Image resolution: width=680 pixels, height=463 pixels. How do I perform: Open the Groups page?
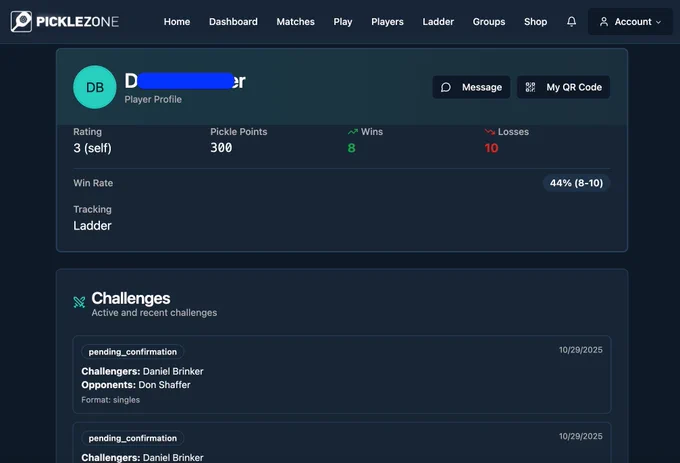[x=489, y=22]
